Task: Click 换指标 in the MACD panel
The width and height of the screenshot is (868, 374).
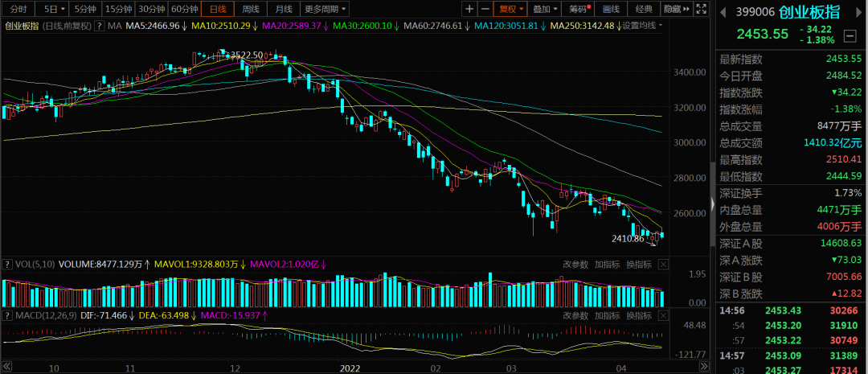Action: pyautogui.click(x=639, y=315)
